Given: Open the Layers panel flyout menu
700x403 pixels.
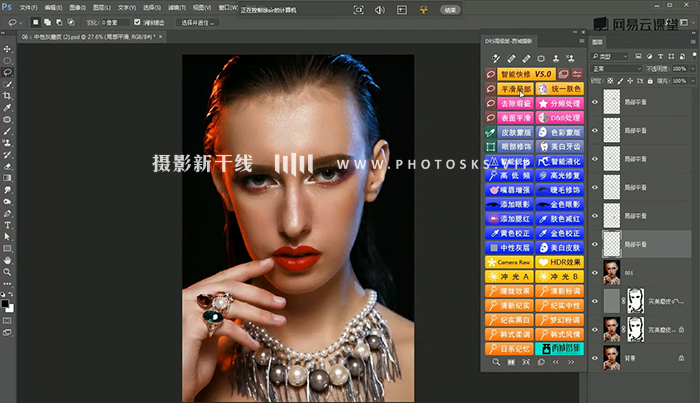Looking at the screenshot, I should point(693,42).
